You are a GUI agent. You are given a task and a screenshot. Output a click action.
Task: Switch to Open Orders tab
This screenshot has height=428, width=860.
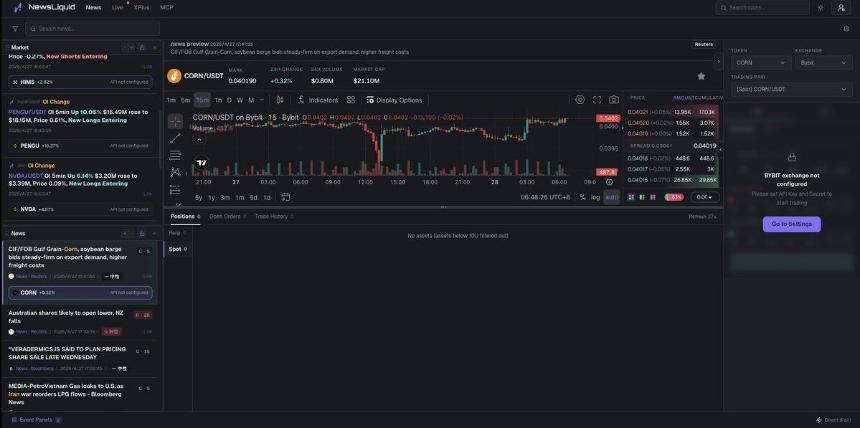[228, 216]
